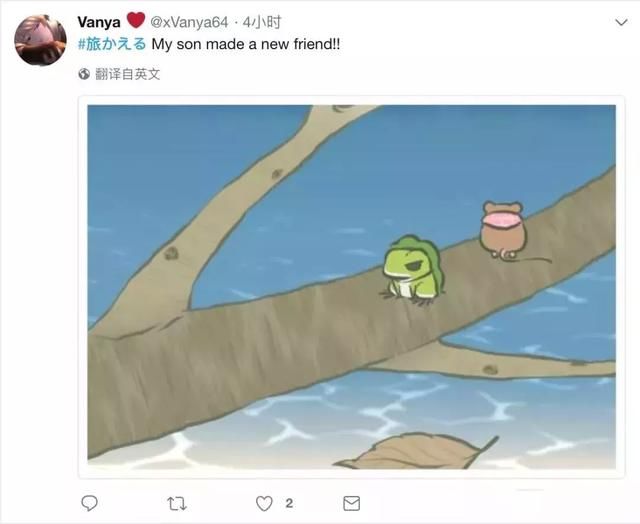Open the @xVanya64 handle link
Image resolution: width=640 pixels, height=524 pixels.
(x=189, y=22)
